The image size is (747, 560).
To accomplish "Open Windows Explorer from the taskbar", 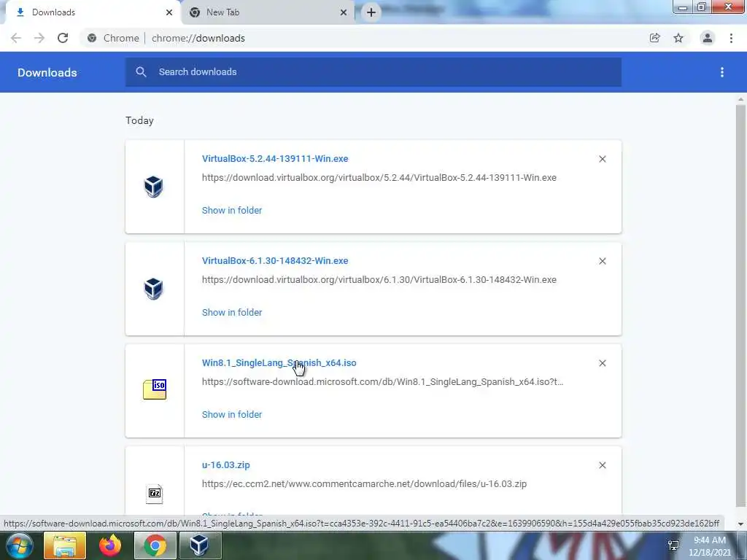I will click(x=65, y=545).
